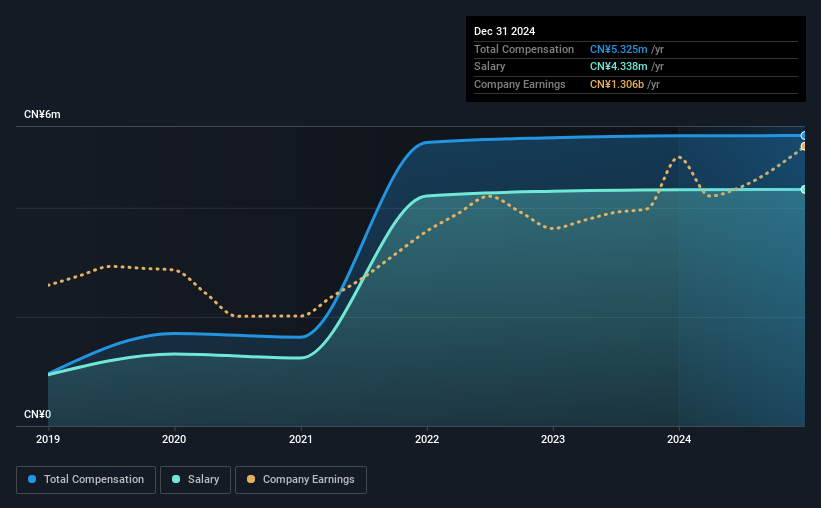821x508 pixels.
Task: Click the 2022 x-axis label
Action: coord(427,439)
